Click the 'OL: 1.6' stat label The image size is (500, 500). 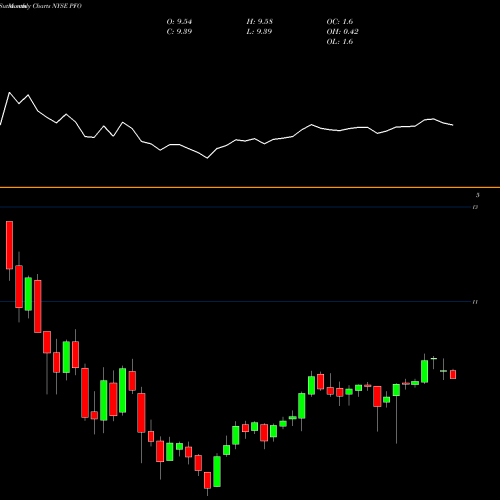tap(340, 42)
